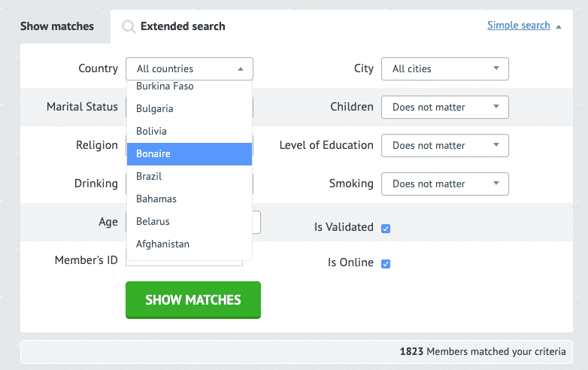Select Bahamas from the country list

[189, 199]
